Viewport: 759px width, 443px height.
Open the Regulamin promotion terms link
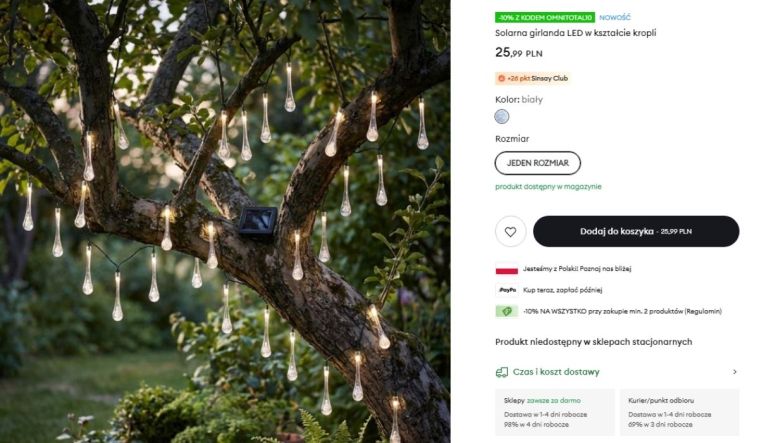tap(702, 311)
